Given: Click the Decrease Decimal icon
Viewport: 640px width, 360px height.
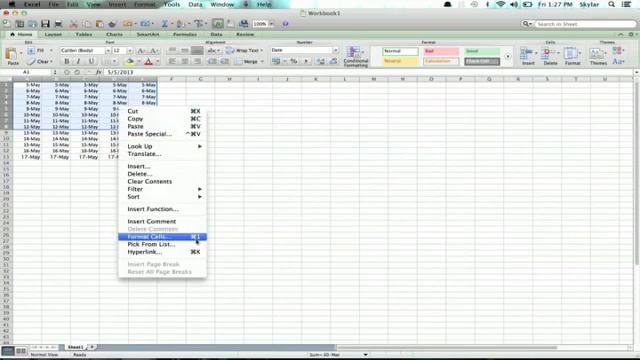Looking at the screenshot, I should tap(333, 62).
